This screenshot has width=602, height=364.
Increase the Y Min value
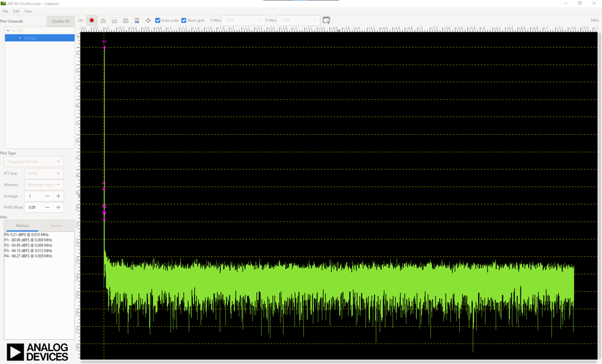(x=315, y=21)
